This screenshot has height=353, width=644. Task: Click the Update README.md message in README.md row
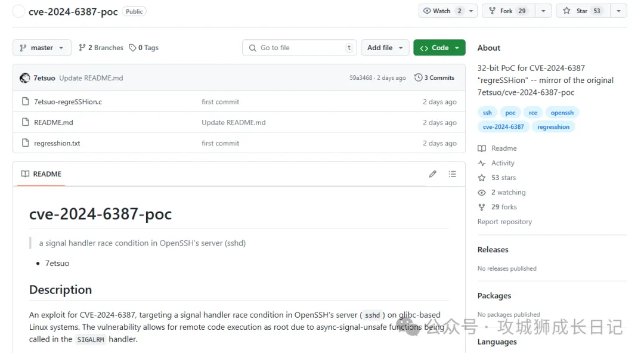click(233, 122)
